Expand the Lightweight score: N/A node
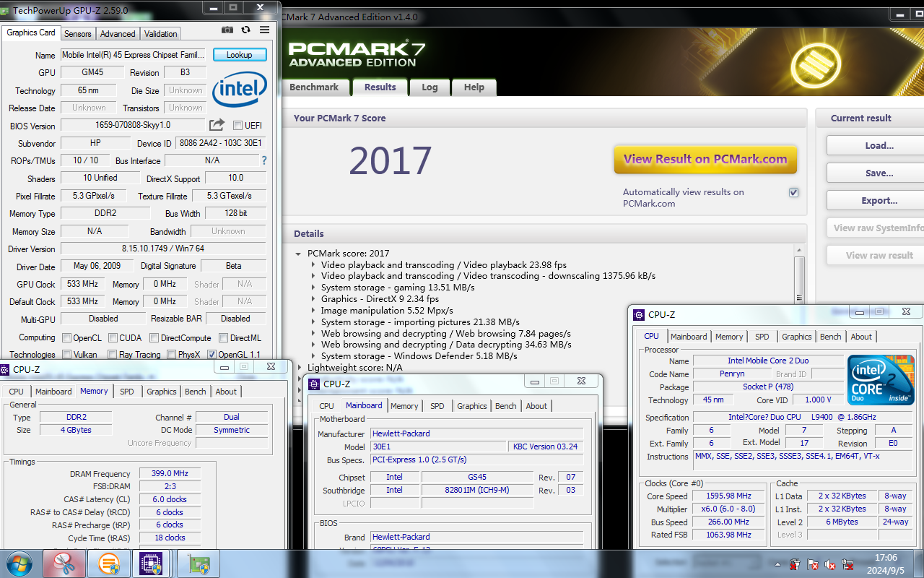This screenshot has height=578, width=924. coord(300,368)
